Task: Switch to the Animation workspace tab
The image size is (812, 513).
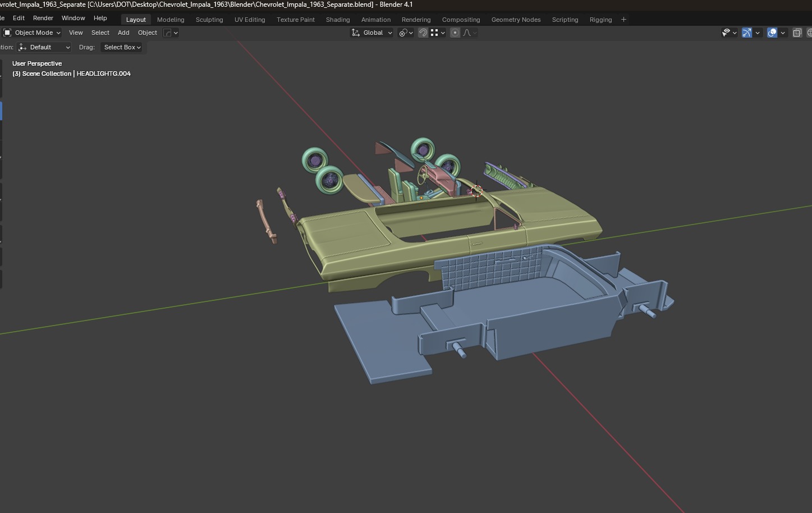Action: (376, 20)
